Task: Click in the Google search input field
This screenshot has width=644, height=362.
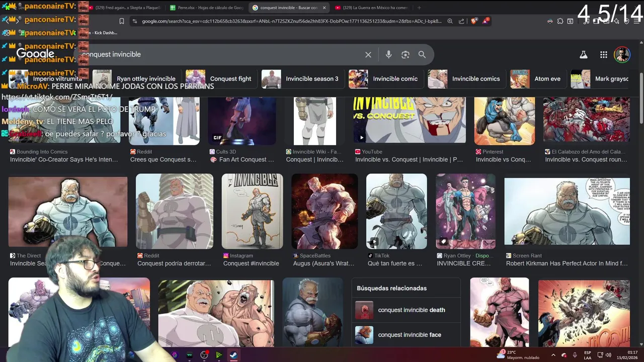Action: coord(221,54)
